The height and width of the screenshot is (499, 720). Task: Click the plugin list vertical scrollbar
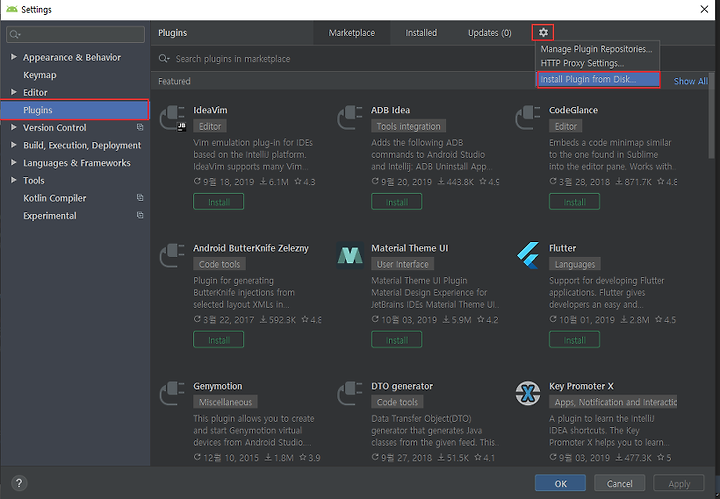click(711, 116)
